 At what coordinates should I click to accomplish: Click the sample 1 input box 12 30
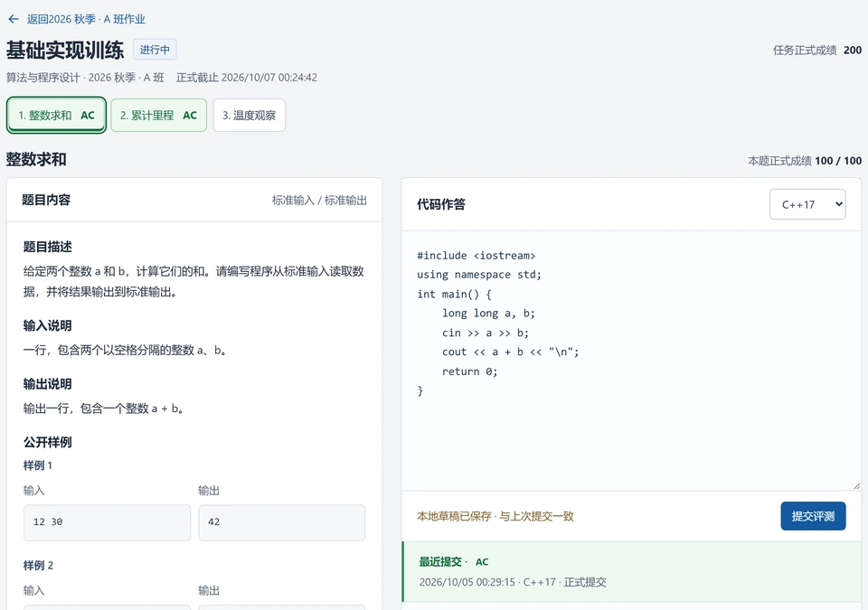[107, 522]
